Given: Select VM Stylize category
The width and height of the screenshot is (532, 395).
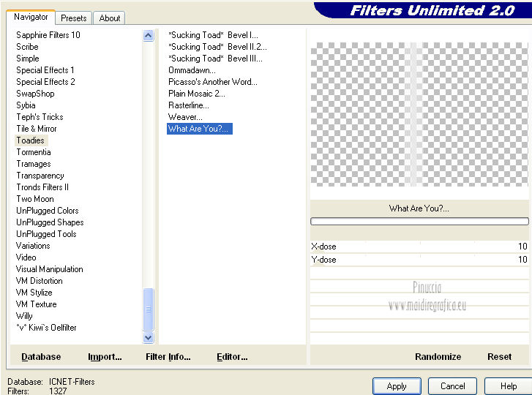Looking at the screenshot, I should click(34, 293).
